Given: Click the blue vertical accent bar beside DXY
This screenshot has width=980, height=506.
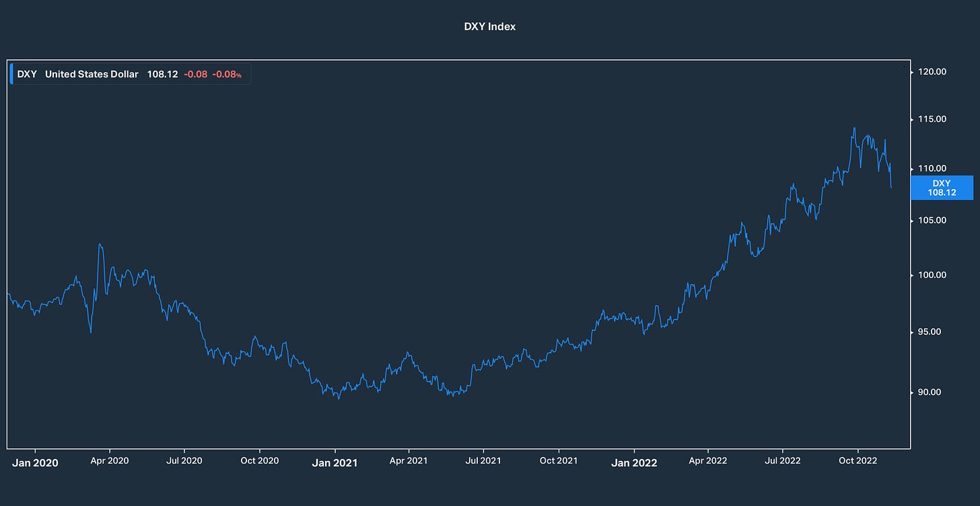Looking at the screenshot, I should 11,74.
